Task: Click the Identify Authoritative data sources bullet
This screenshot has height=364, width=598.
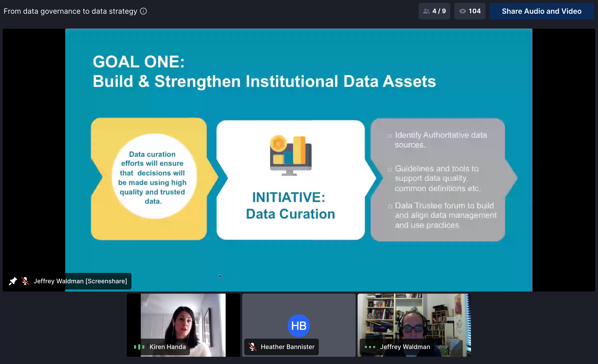Action: point(441,140)
